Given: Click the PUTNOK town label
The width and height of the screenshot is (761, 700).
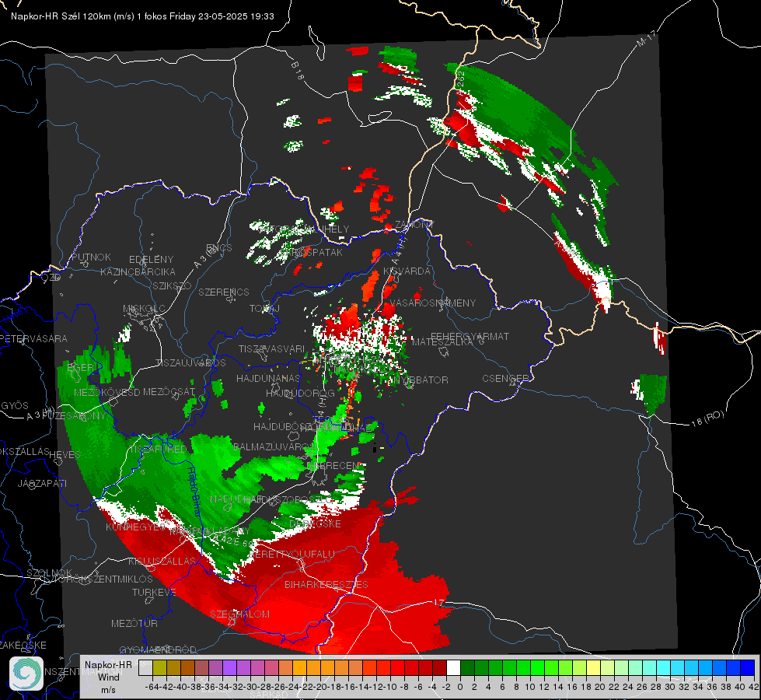Looking at the screenshot, I should pos(91,257).
